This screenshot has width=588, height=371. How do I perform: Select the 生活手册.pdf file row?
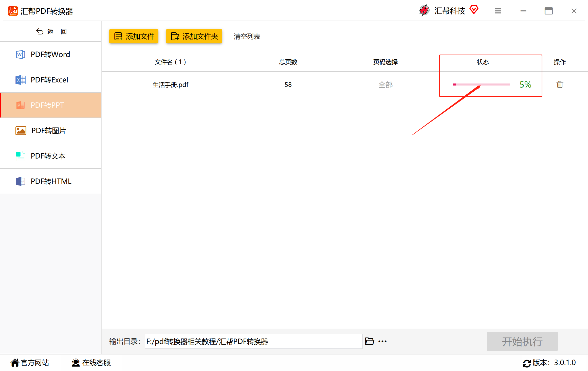(345, 85)
